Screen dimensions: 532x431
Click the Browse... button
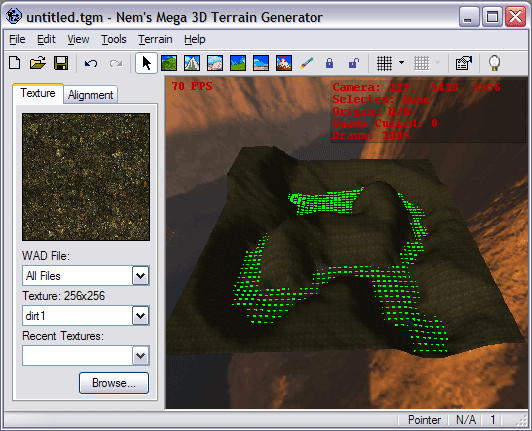pyautogui.click(x=114, y=383)
